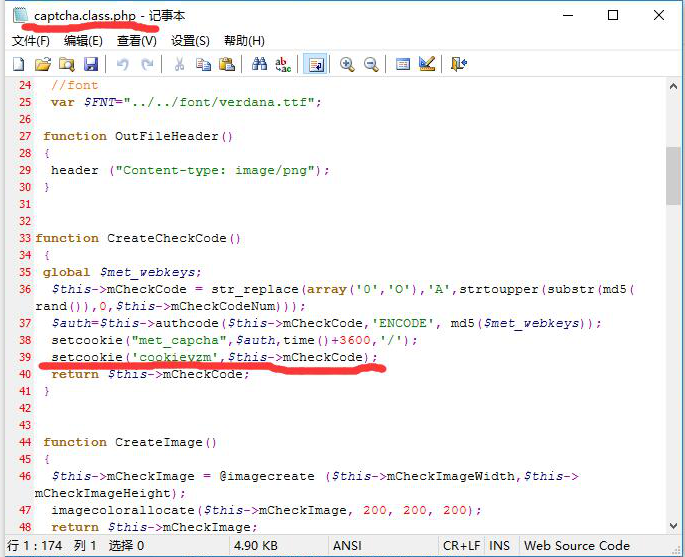Click line number 33 in the margin
The image size is (685, 557).
coord(25,238)
